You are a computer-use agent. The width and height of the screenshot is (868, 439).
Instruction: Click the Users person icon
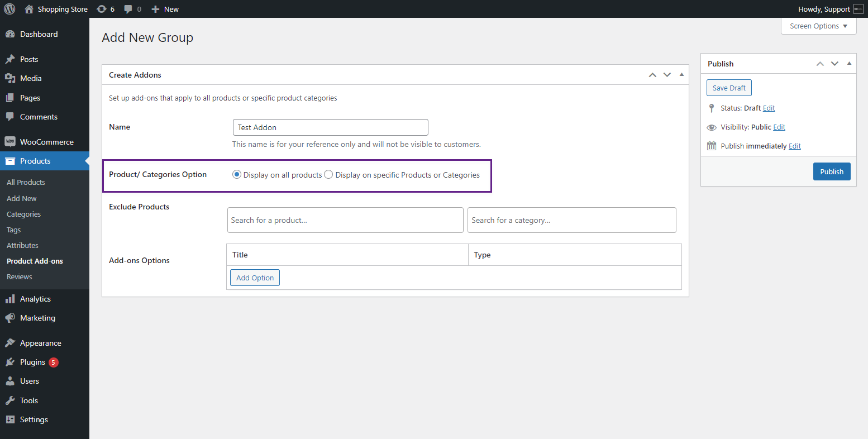(10, 381)
